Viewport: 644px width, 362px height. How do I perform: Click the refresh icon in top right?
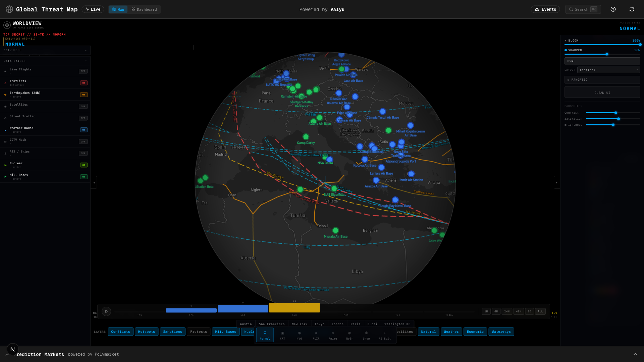632,9
